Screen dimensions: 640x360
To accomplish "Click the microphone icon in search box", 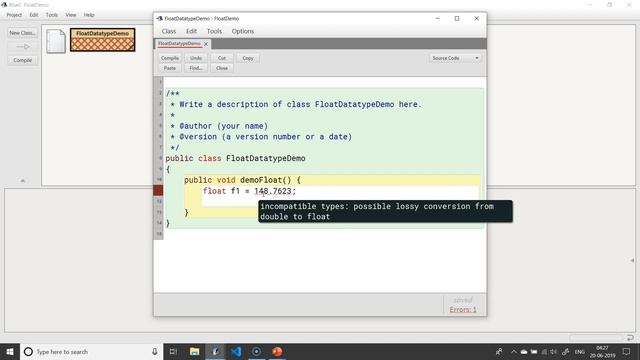I will pyautogui.click(x=155, y=351).
